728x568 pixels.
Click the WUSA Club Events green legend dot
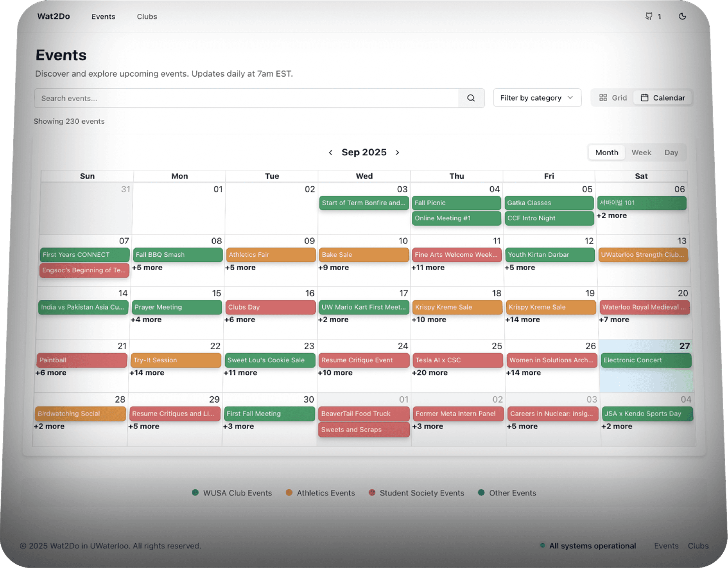click(195, 493)
